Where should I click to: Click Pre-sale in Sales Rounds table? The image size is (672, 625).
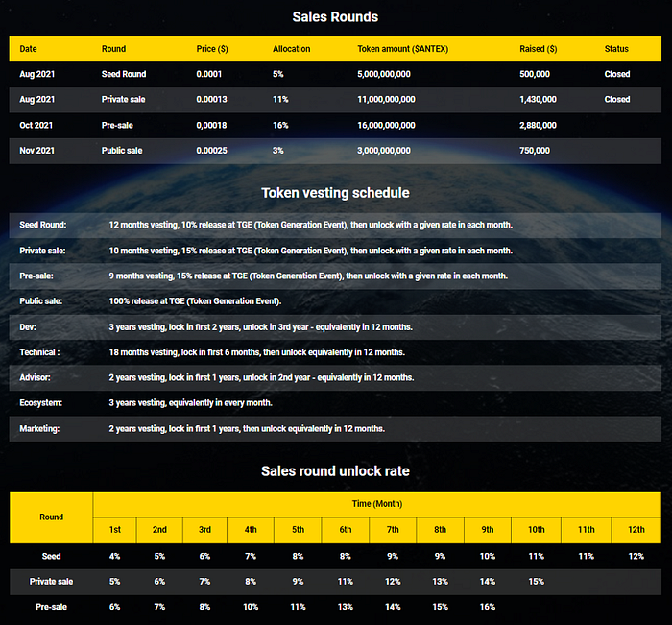pyautogui.click(x=117, y=125)
